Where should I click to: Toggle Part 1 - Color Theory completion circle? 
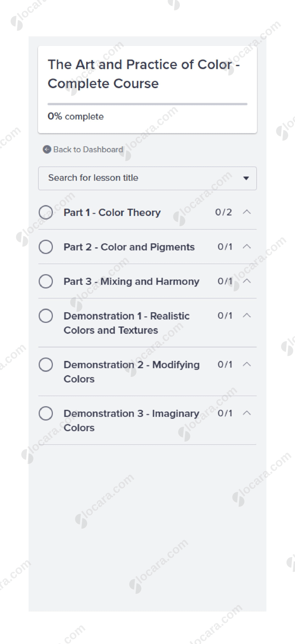pyautogui.click(x=46, y=212)
